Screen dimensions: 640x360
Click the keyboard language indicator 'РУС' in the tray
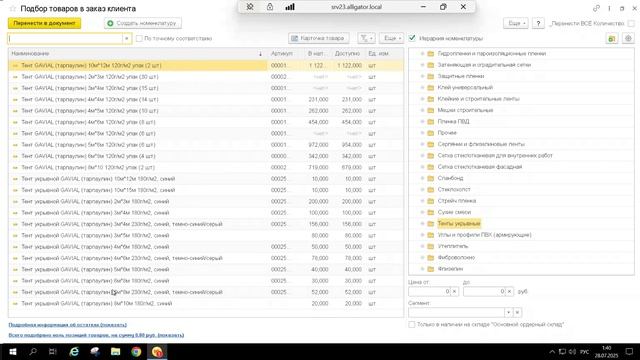tap(584, 352)
